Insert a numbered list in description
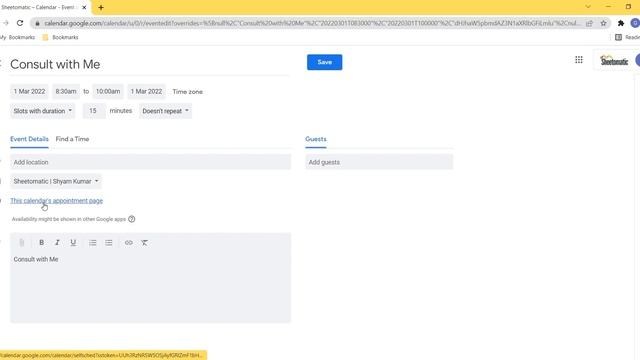640x360 pixels. [93, 242]
